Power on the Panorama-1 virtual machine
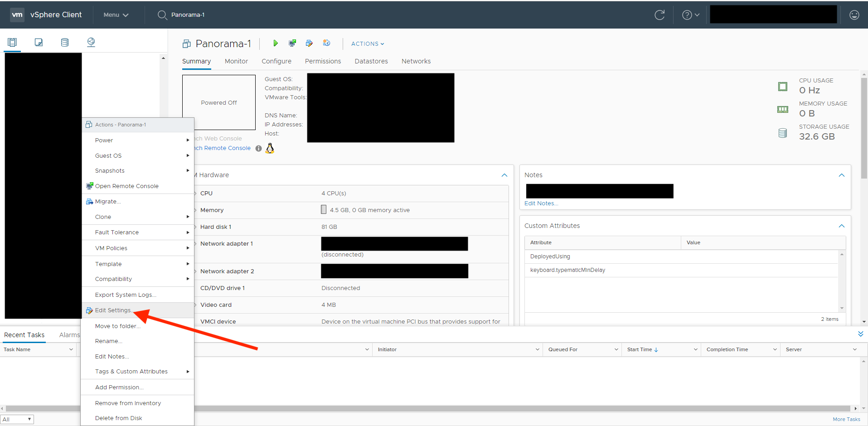The image size is (868, 426). [275, 43]
